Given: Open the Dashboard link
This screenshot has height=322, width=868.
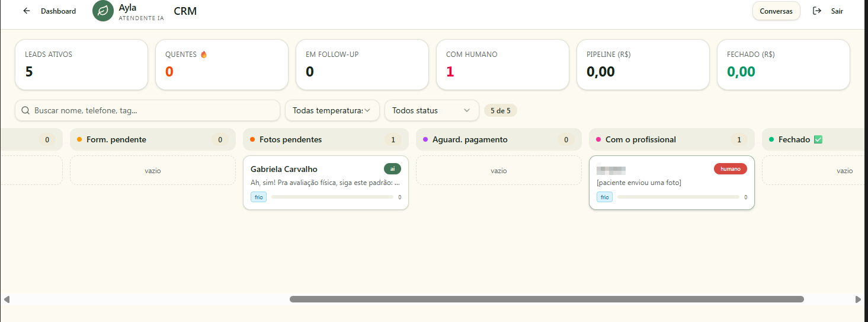Looking at the screenshot, I should (x=58, y=11).
